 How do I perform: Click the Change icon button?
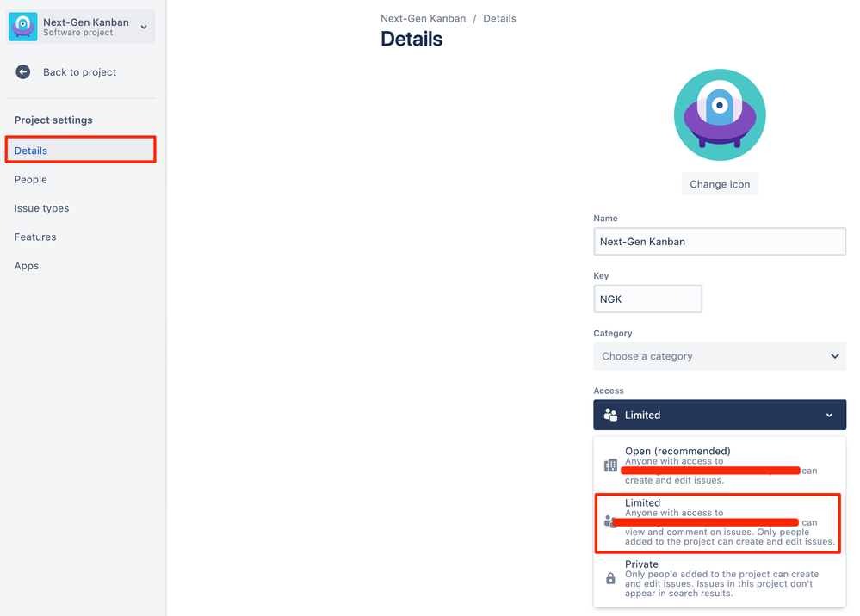pos(720,184)
